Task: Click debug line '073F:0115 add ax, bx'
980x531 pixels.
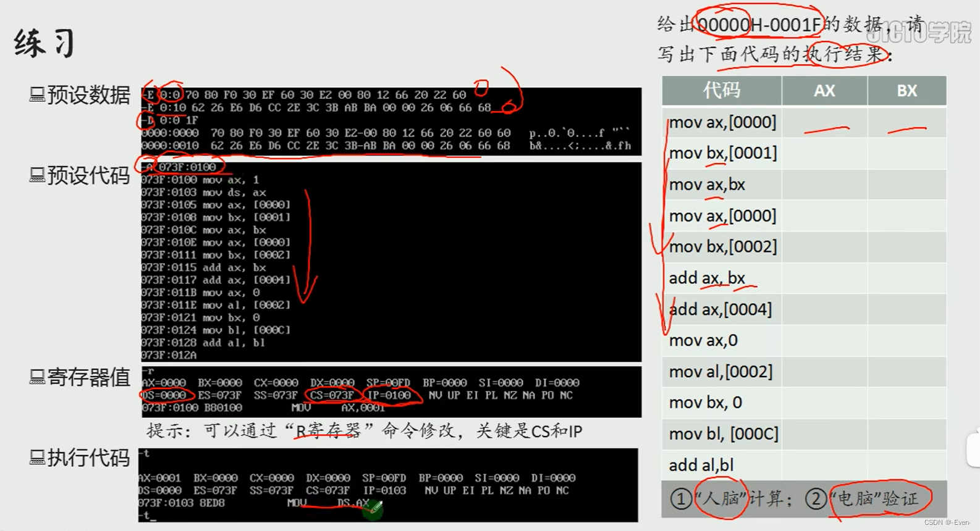Action: tap(203, 267)
